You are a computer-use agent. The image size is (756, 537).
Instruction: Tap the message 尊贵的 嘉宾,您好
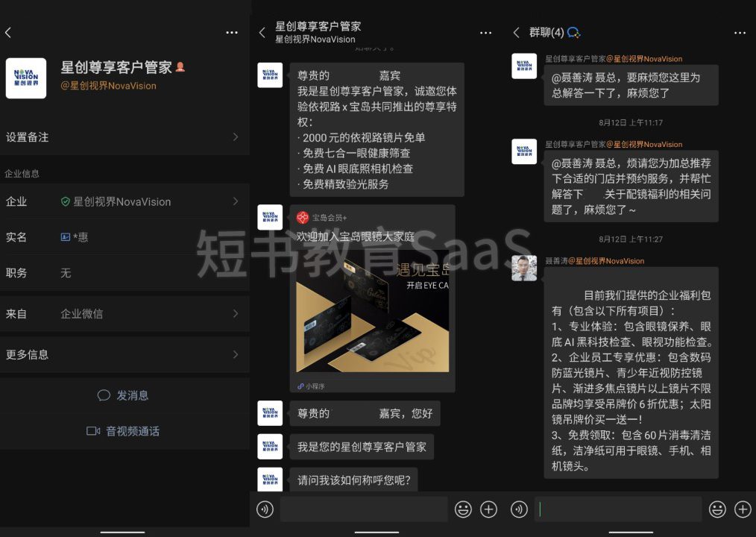[365, 413]
